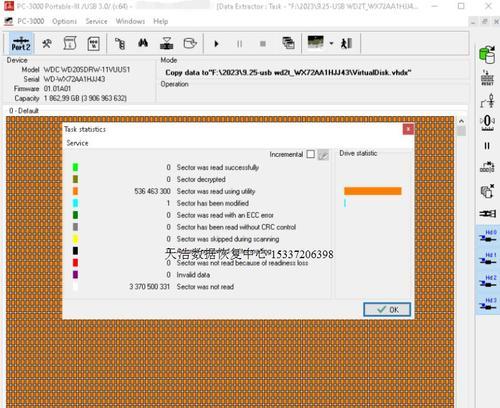Open the Options menu
This screenshot has width=500, height=408.
click(64, 21)
